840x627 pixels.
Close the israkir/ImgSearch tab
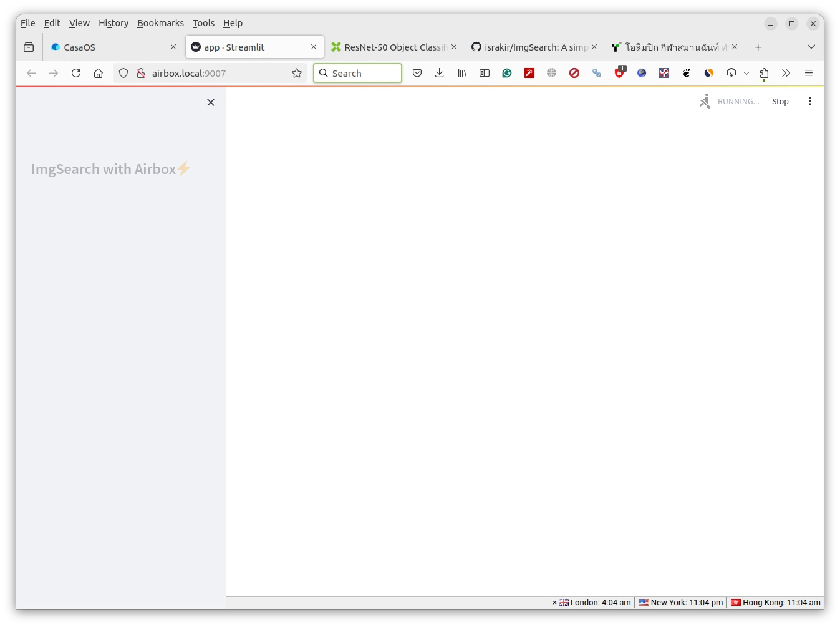[594, 47]
